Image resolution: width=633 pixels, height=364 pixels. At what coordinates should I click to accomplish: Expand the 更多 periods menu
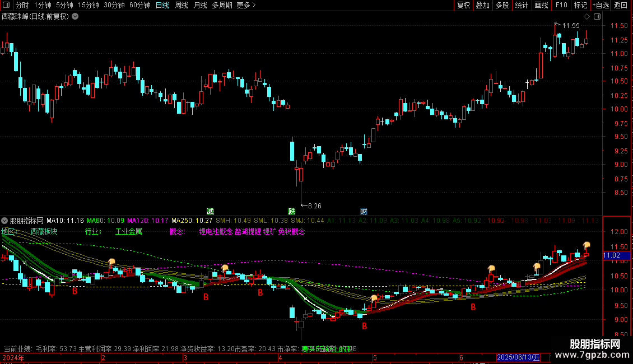pyautogui.click(x=246, y=5)
